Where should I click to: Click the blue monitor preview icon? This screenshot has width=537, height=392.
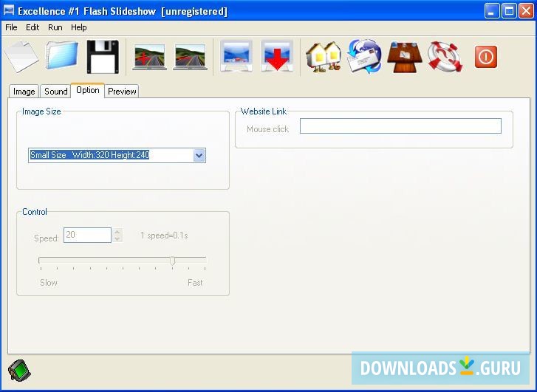[236, 56]
